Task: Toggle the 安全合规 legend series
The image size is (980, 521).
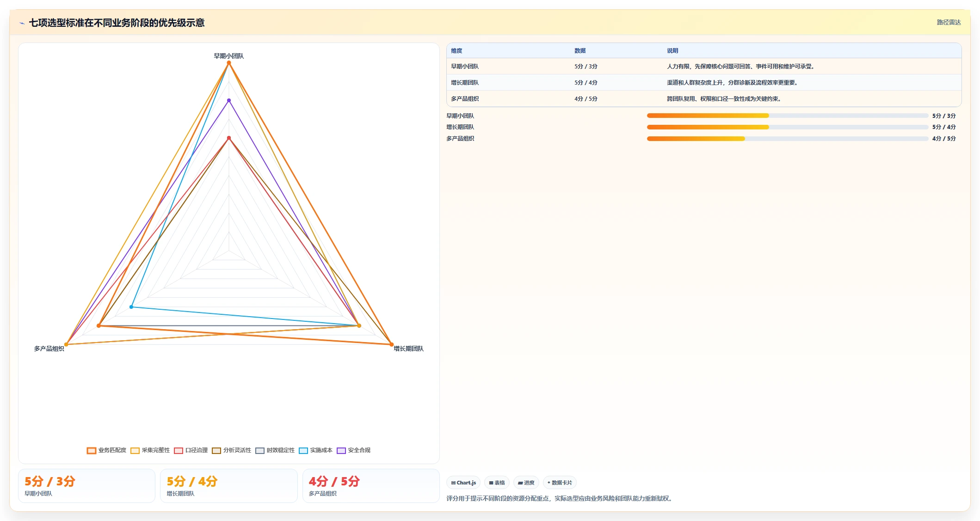Action: [353, 450]
